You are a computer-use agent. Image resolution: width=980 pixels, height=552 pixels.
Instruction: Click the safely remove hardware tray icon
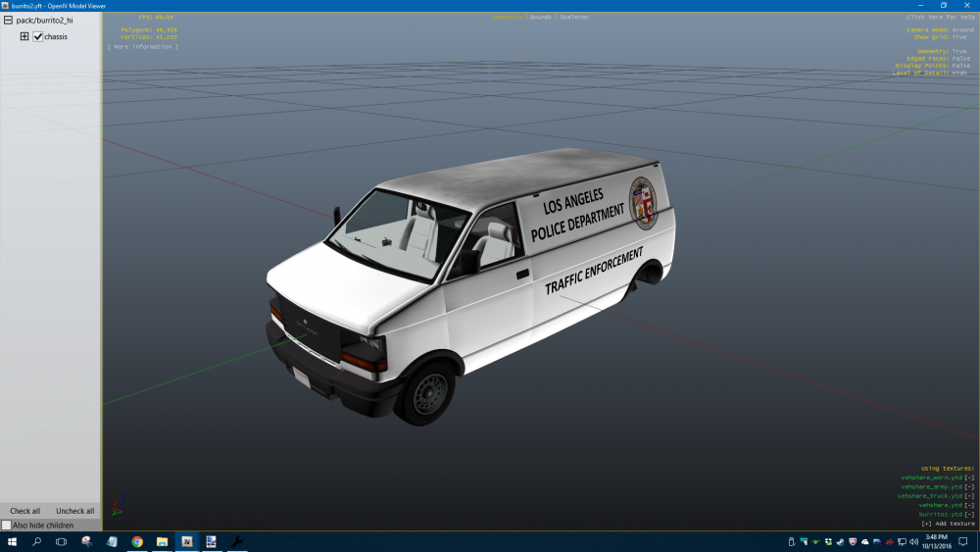tap(791, 542)
